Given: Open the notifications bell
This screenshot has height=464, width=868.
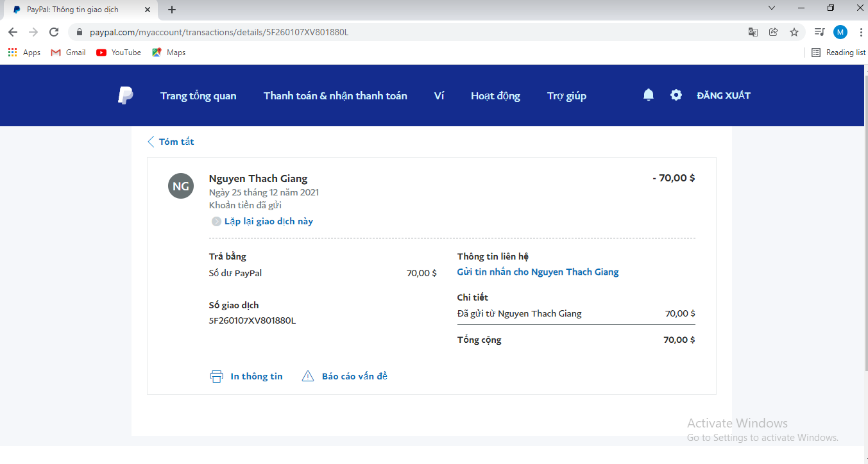Looking at the screenshot, I should pos(649,95).
